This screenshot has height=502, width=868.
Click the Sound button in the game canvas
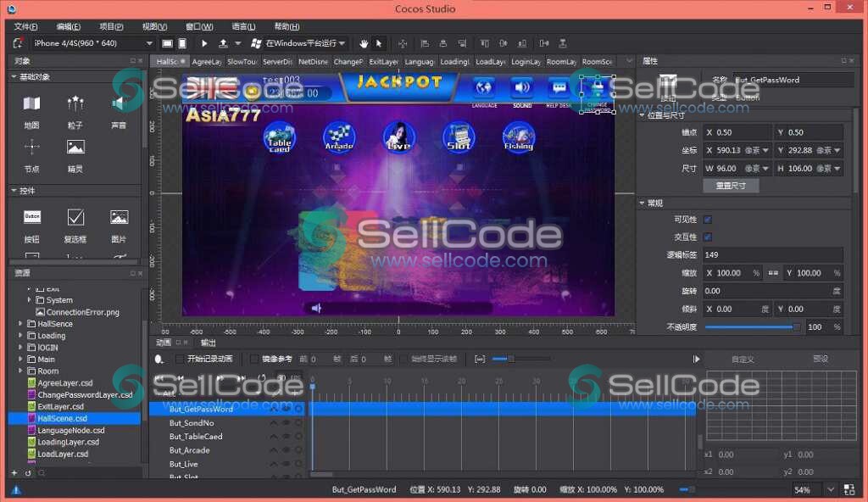522,89
